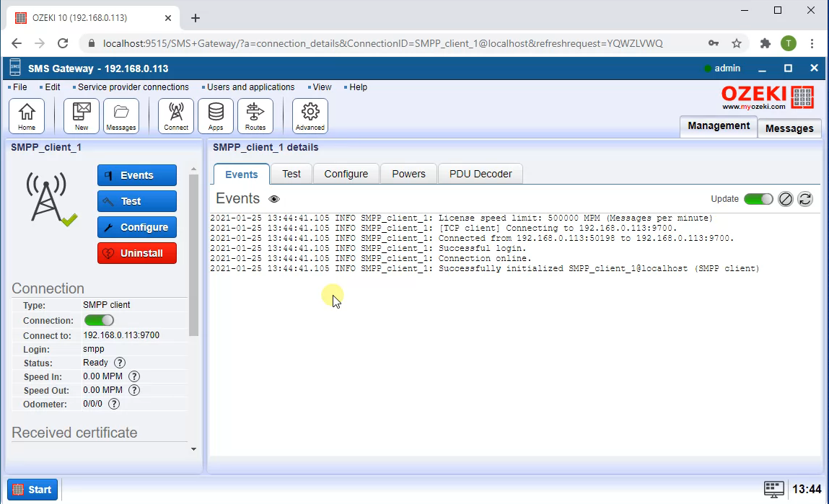Click the browser address bar
The height and width of the screenshot is (504, 829).
coord(383,43)
